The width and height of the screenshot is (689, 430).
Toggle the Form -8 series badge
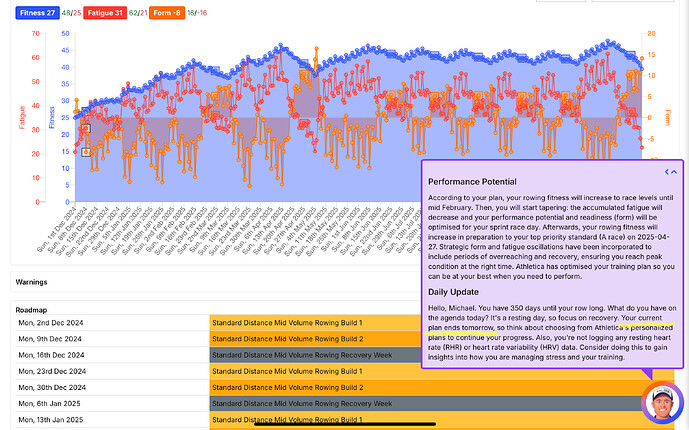coord(167,13)
